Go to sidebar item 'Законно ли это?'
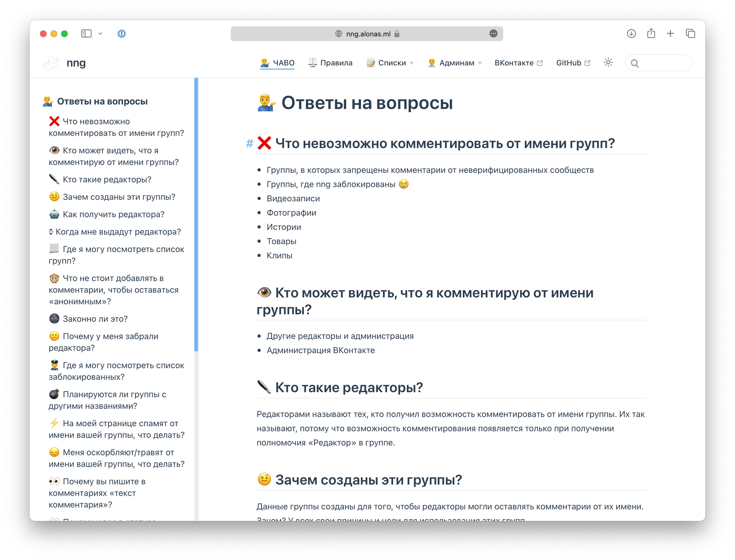Image resolution: width=735 pixels, height=560 pixels. click(x=95, y=319)
